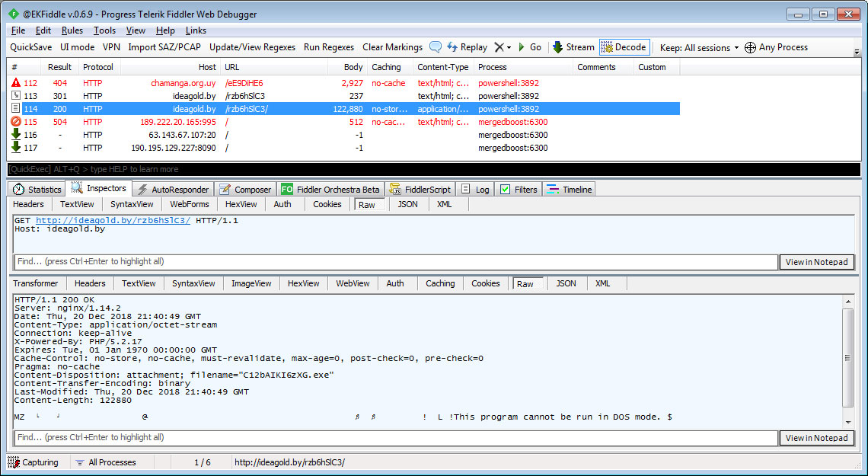The image size is (868, 476).
Task: Sort sessions by Host column header
Action: [x=170, y=67]
